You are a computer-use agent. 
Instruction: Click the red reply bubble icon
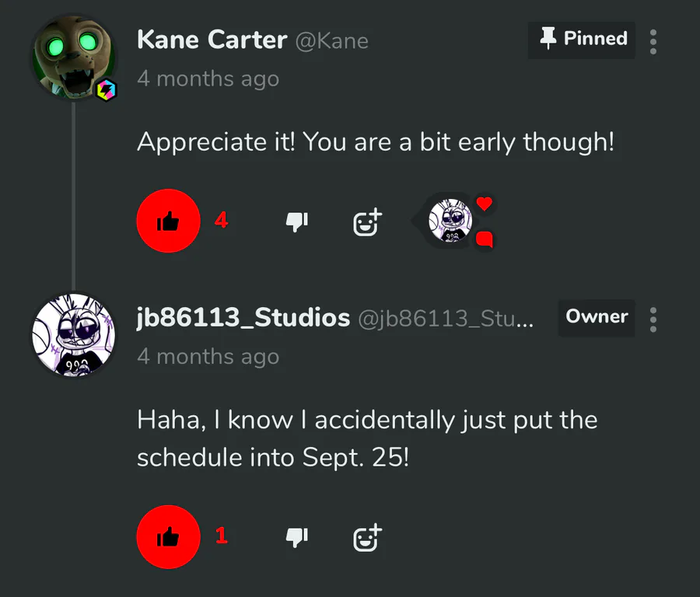pyautogui.click(x=485, y=239)
